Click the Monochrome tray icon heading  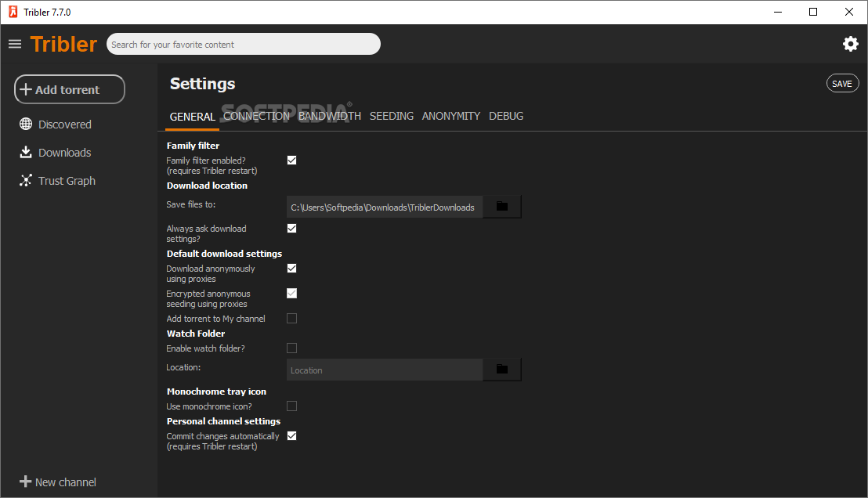pos(216,392)
